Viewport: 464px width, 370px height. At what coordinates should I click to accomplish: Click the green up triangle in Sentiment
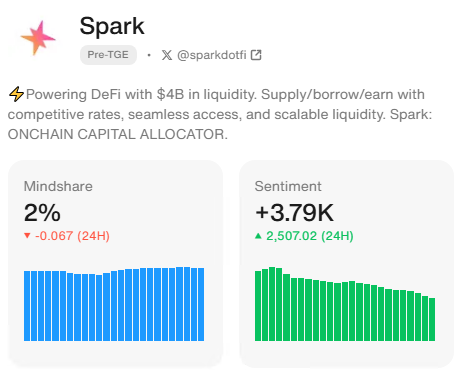click(x=258, y=236)
